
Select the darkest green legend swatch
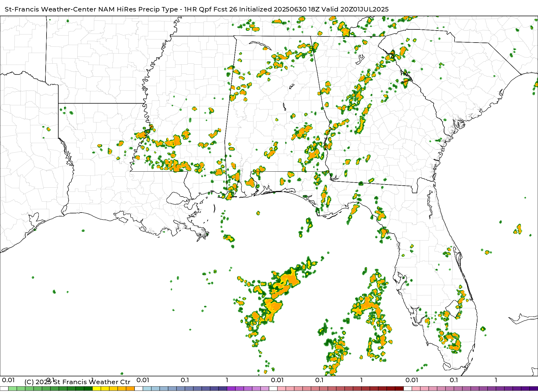tap(88, 389)
